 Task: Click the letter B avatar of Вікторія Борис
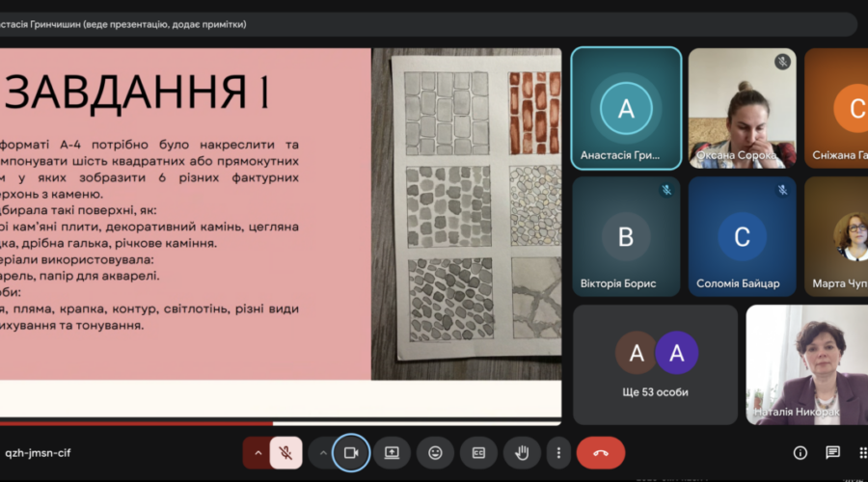click(626, 237)
